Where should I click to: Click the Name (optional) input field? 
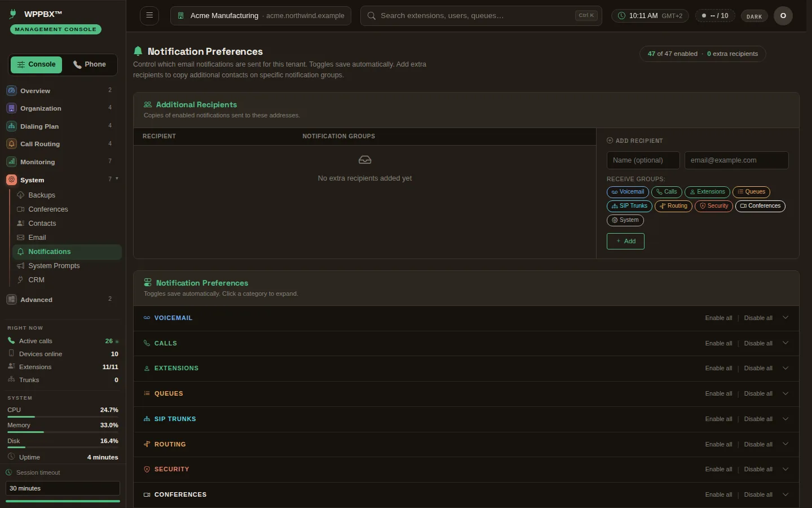pyautogui.click(x=643, y=160)
